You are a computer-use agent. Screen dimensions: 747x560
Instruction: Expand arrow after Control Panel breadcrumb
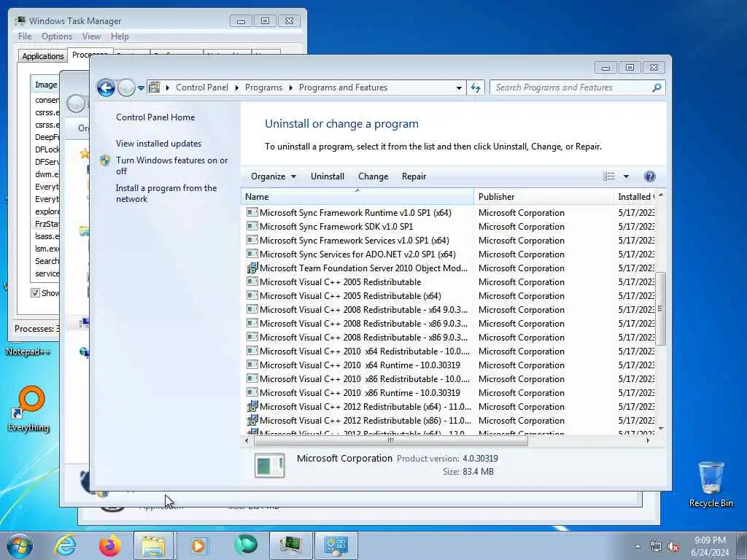coord(237,87)
